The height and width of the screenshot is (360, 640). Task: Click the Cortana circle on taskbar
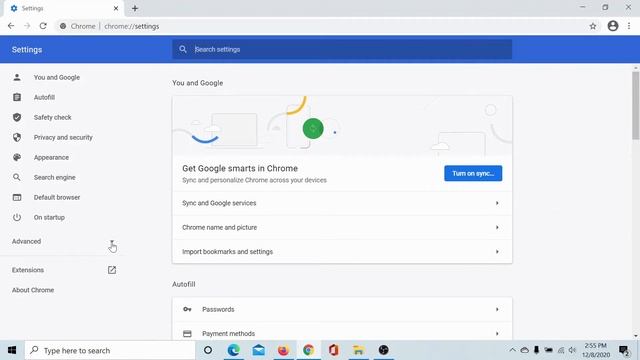coord(208,350)
